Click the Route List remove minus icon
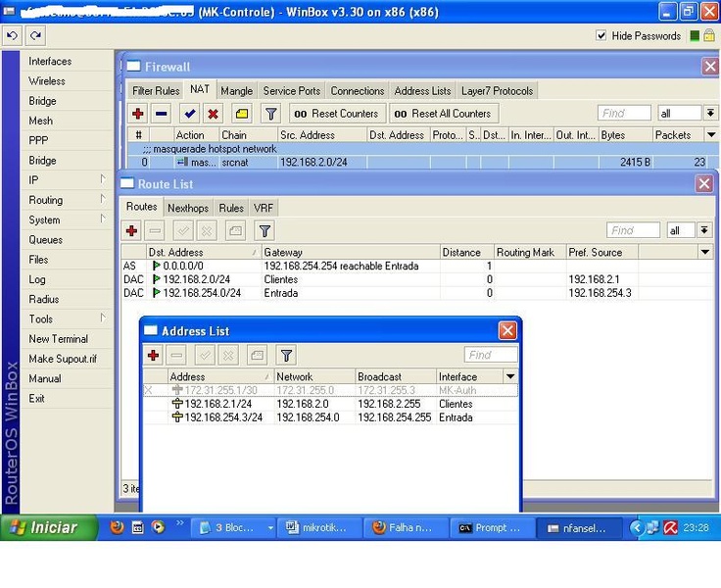 click(155, 230)
